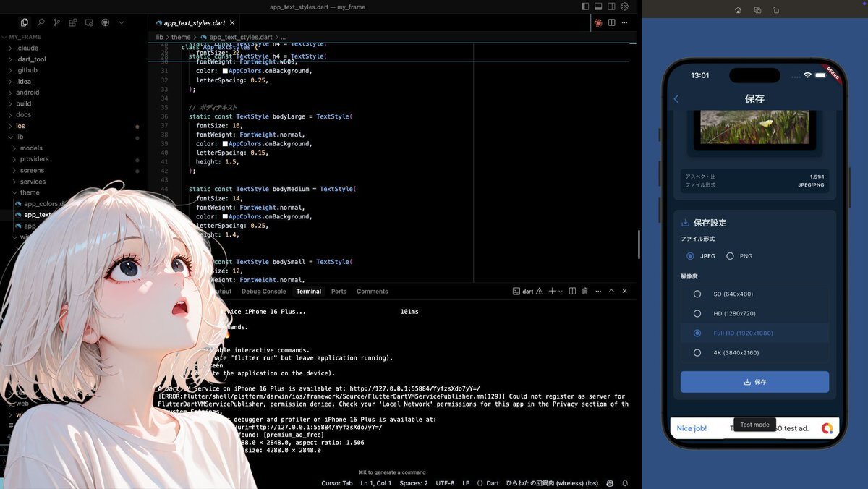
Task: Click white color swatch on line 31
Action: (x=226, y=71)
